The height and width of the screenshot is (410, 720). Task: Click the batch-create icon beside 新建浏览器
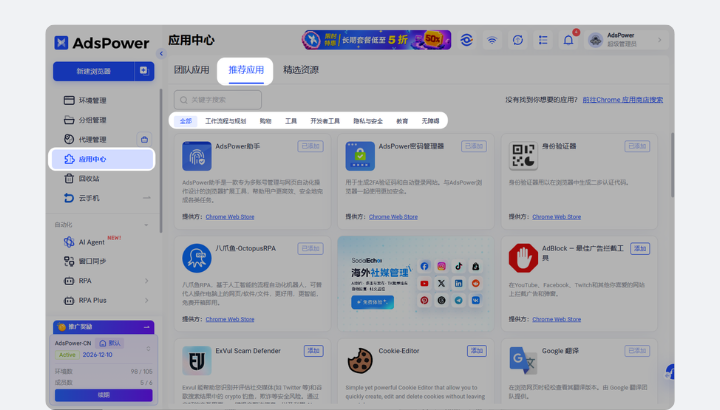coord(144,71)
